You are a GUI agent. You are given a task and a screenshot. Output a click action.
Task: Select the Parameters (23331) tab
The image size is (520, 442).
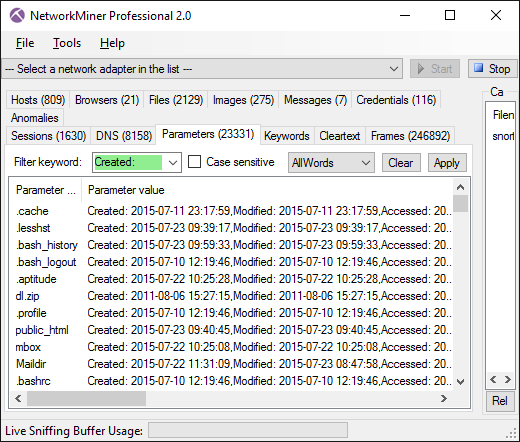click(208, 134)
